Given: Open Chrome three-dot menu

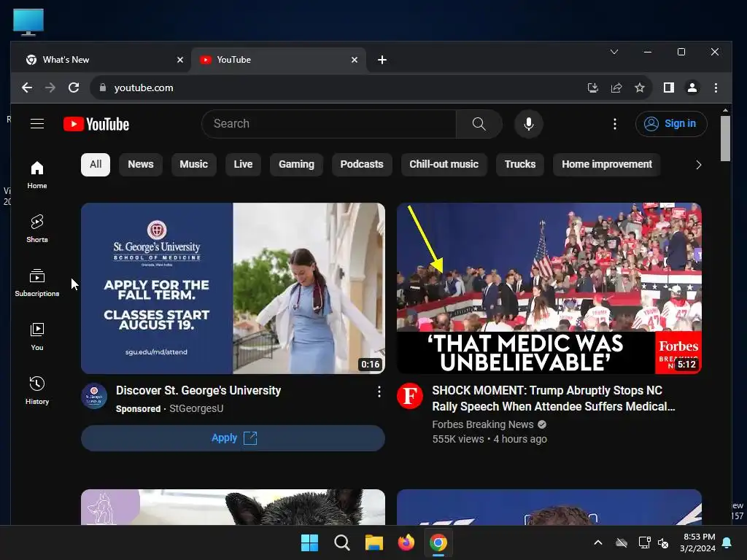Looking at the screenshot, I should pyautogui.click(x=716, y=87).
